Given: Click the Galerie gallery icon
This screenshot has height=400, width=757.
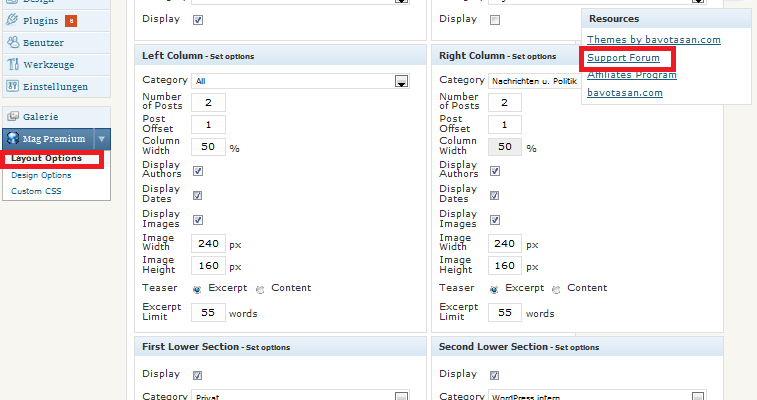Looking at the screenshot, I should tap(13, 117).
